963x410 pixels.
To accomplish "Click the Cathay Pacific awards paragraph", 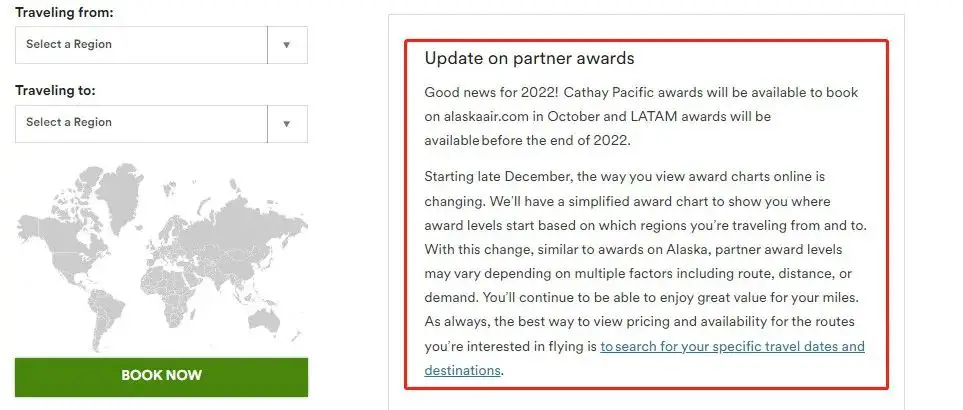I will (641, 116).
